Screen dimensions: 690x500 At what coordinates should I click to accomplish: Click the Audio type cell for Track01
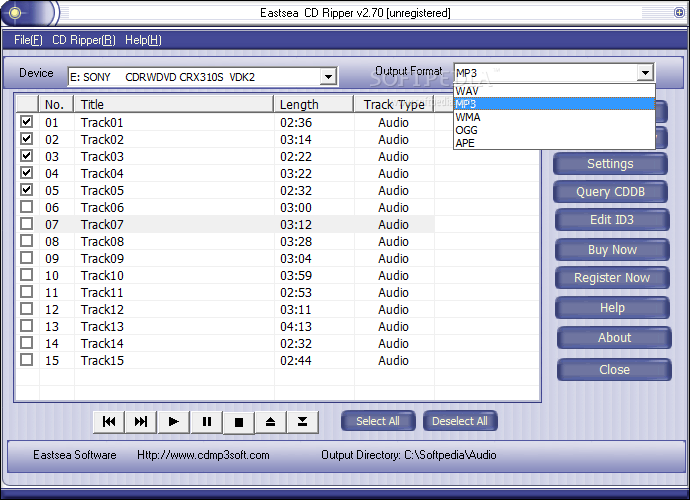(x=393, y=122)
